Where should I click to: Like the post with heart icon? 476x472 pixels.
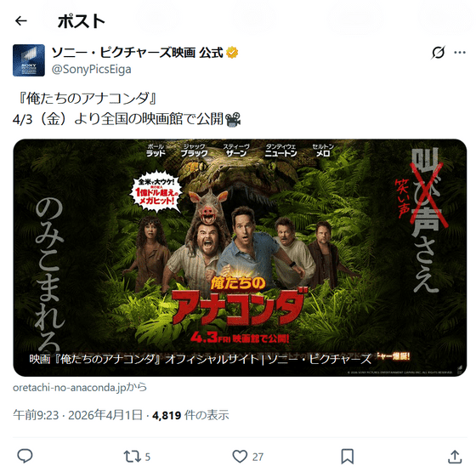pos(240,456)
